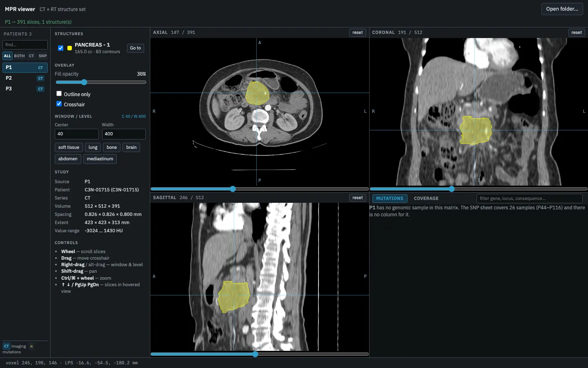Click the 30% opacity value
The width and height of the screenshot is (588, 368).
(x=141, y=74)
